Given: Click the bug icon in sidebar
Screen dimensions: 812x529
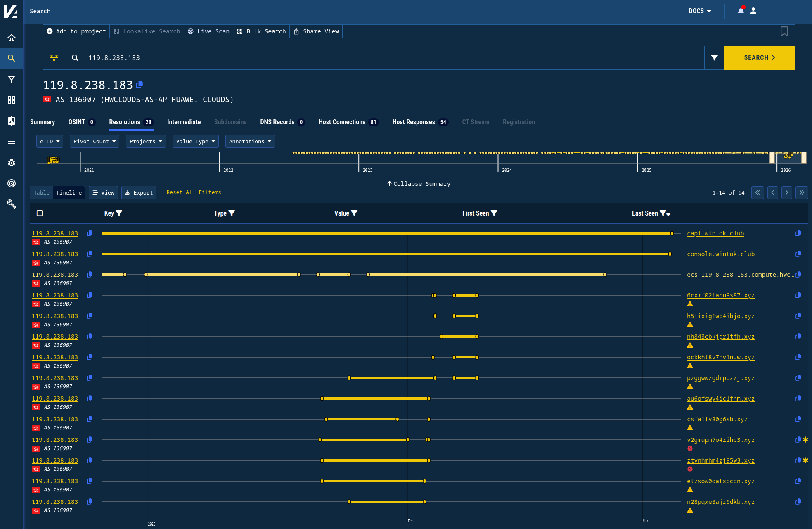Looking at the screenshot, I should click(x=12, y=162).
